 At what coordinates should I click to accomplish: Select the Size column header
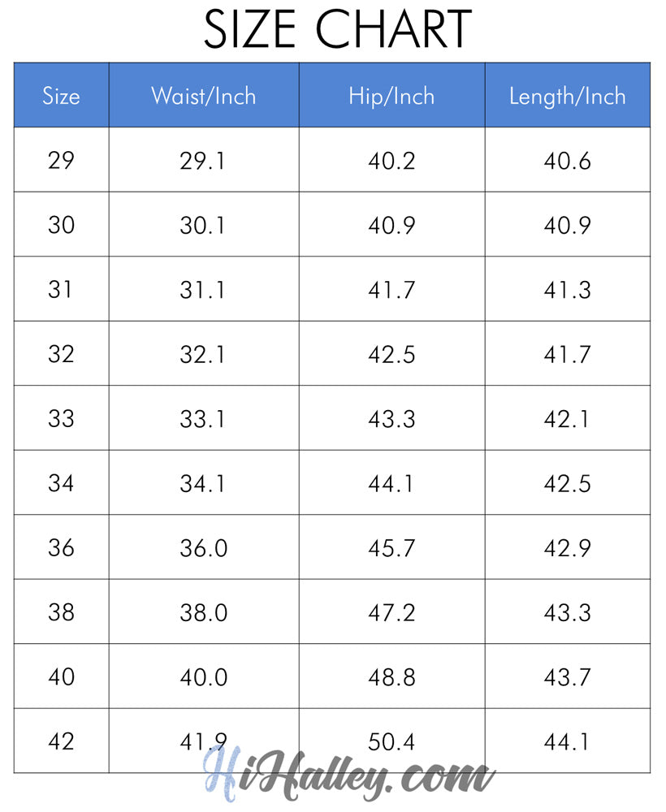pos(61,96)
